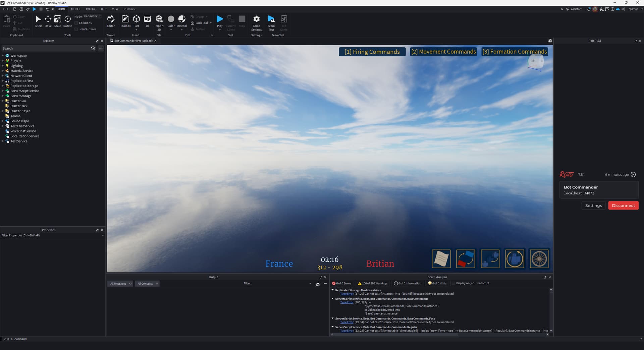Screen dimensions: 644x350
Task: Click the Formation Commands button
Action: 515,52
